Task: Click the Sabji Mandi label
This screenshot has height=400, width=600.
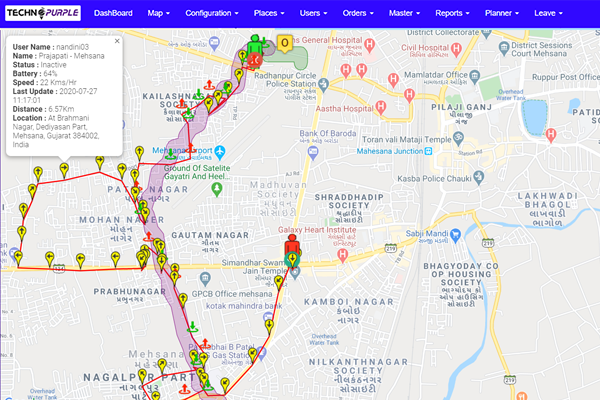Action: tap(427, 233)
